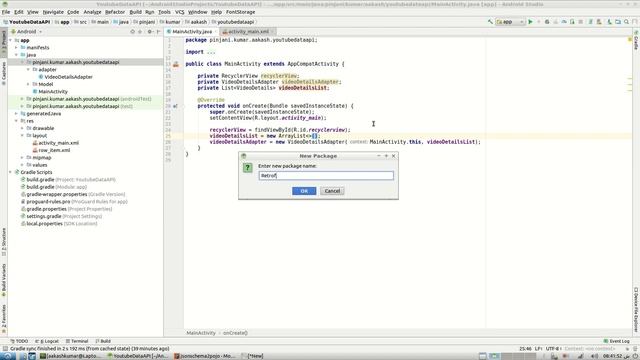Image resolution: width=640 pixels, height=360 pixels.
Task: Open the Navigate menu
Action: coord(53,12)
